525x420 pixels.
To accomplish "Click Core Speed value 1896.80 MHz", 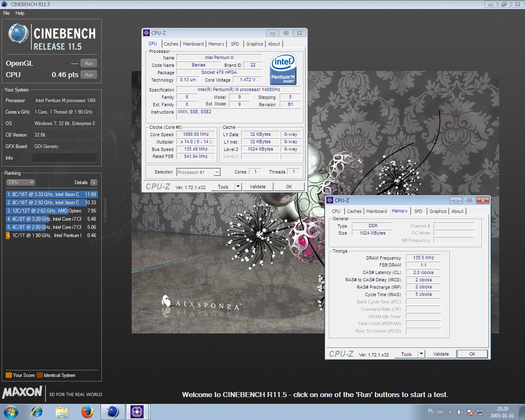I will point(196,135).
